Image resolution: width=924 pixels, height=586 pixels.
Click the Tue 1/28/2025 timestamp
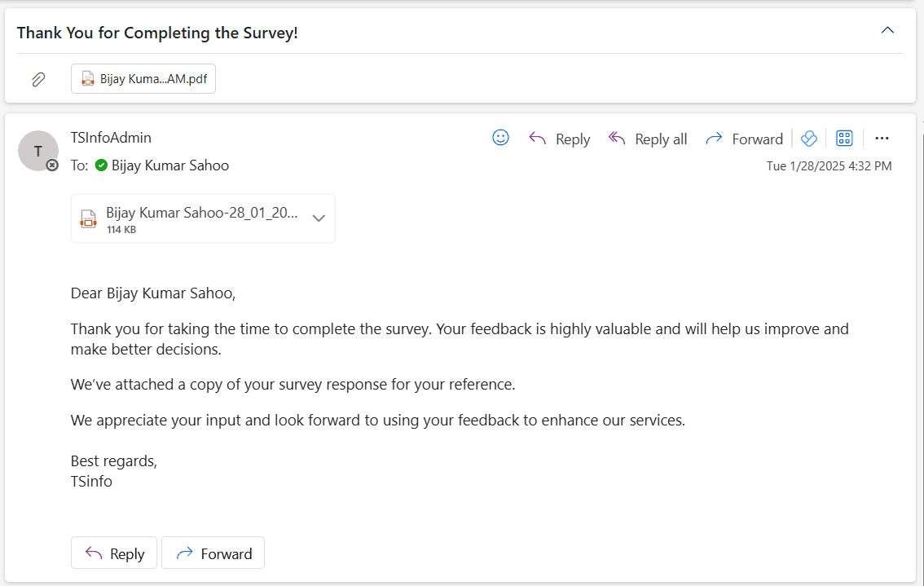tap(829, 165)
